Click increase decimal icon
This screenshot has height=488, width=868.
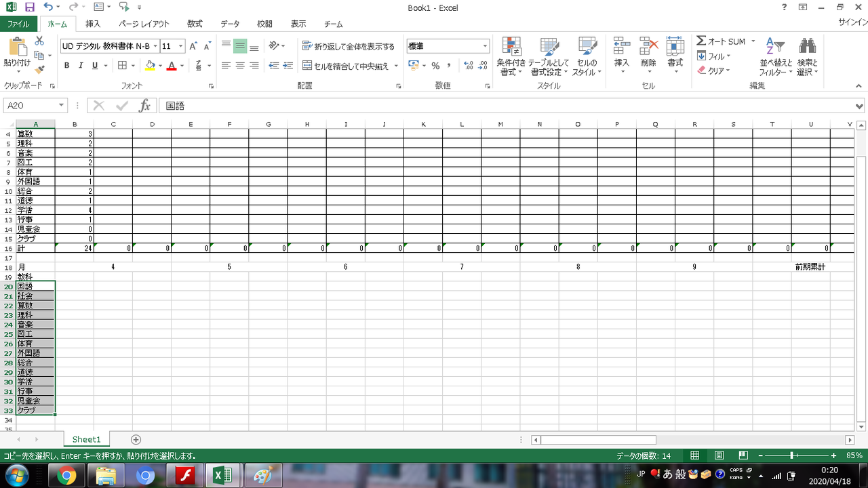click(x=469, y=66)
